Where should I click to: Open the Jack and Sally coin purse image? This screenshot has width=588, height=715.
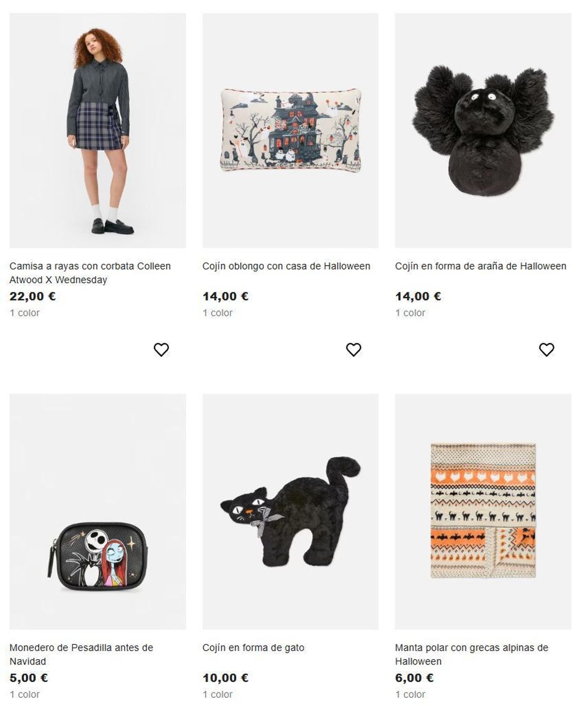(x=98, y=511)
